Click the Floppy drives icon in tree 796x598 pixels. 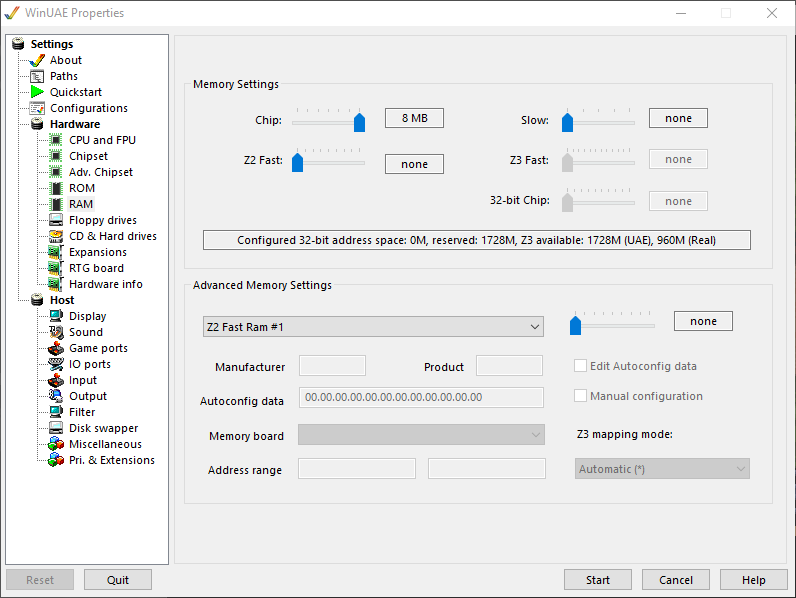pos(56,220)
